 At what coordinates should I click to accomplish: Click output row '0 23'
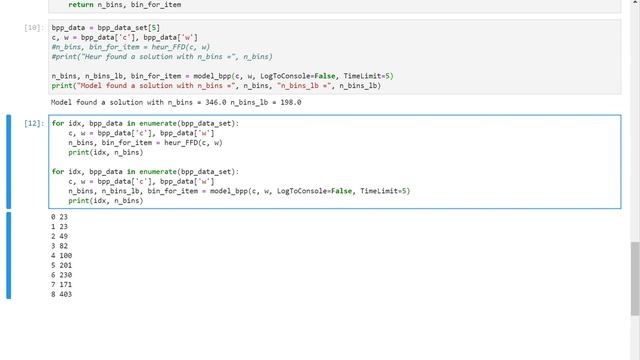click(x=60, y=217)
